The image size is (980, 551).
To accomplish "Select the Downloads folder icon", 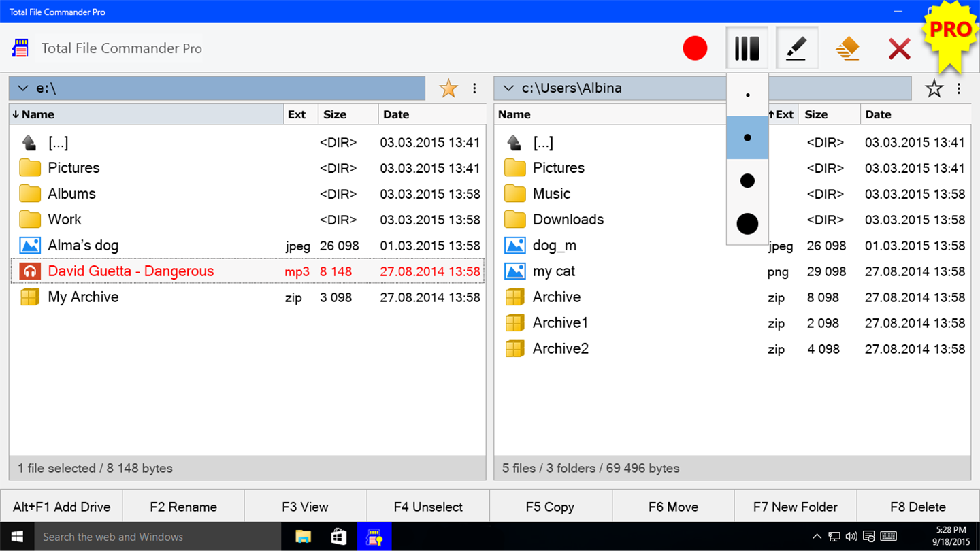I will (x=515, y=220).
